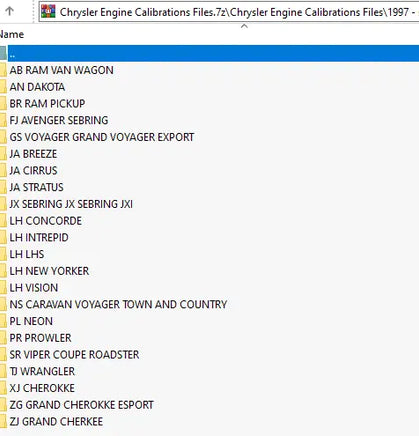The width and height of the screenshot is (419, 436).
Task: Select the TJ WRANGLER folder
Action: click(x=42, y=371)
